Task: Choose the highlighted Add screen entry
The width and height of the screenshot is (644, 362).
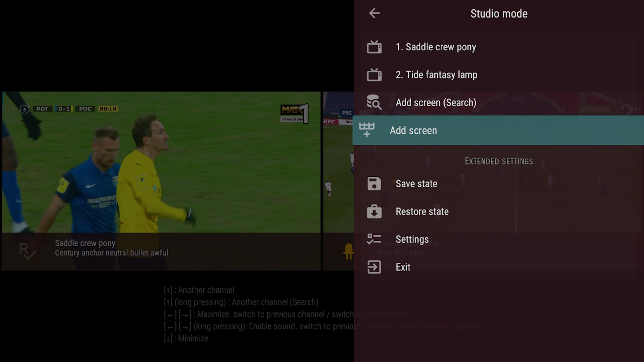Action: (x=498, y=130)
